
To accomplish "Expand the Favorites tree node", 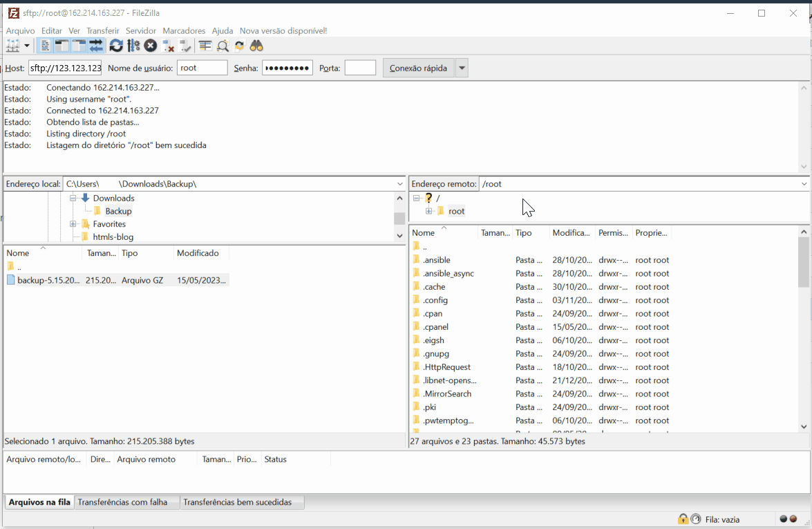I will 73,224.
